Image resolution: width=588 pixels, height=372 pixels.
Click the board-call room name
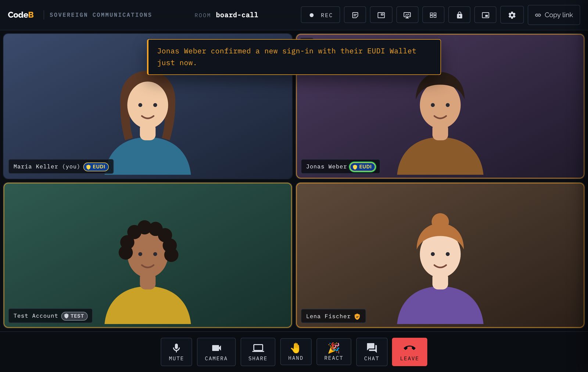point(237,15)
